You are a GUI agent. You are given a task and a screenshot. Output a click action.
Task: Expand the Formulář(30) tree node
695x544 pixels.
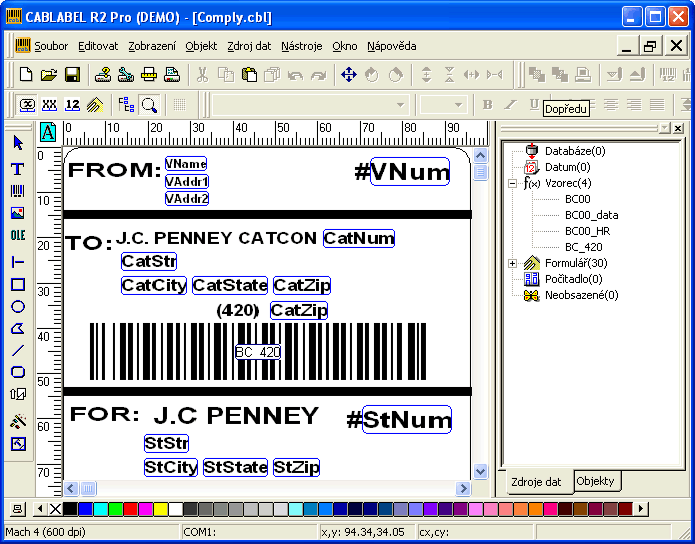click(x=512, y=263)
